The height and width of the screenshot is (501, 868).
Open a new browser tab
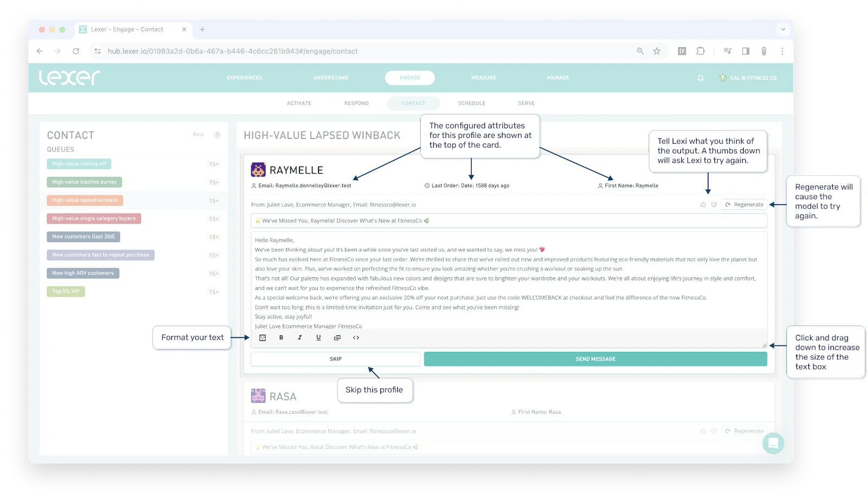pyautogui.click(x=202, y=29)
